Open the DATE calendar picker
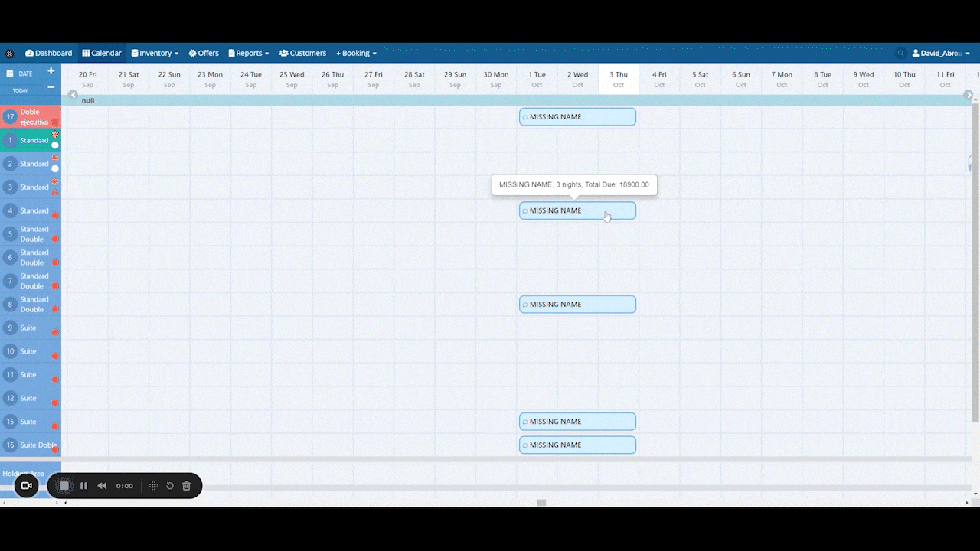This screenshot has width=980, height=551. [20, 73]
